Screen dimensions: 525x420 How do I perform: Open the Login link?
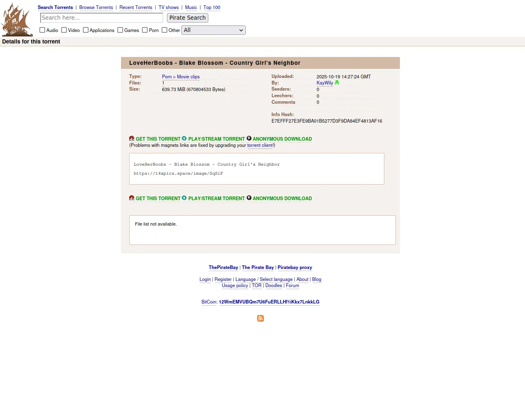click(x=205, y=279)
